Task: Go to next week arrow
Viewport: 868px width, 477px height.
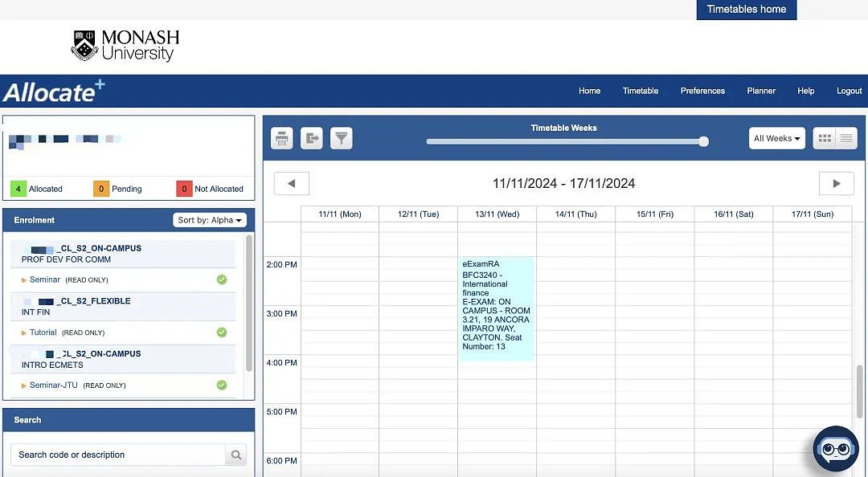Action: 837,184
